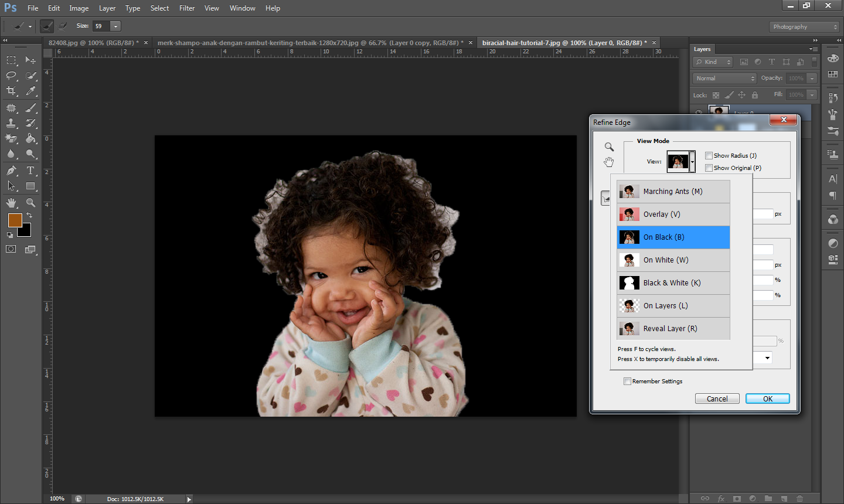Image resolution: width=844 pixels, height=504 pixels.
Task: Enable Show Original (P)
Action: point(709,168)
